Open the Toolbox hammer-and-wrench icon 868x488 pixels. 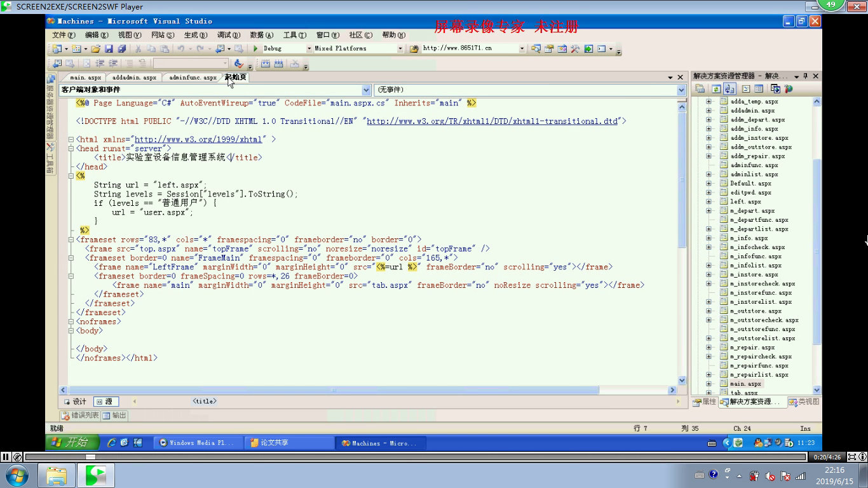[x=575, y=48]
